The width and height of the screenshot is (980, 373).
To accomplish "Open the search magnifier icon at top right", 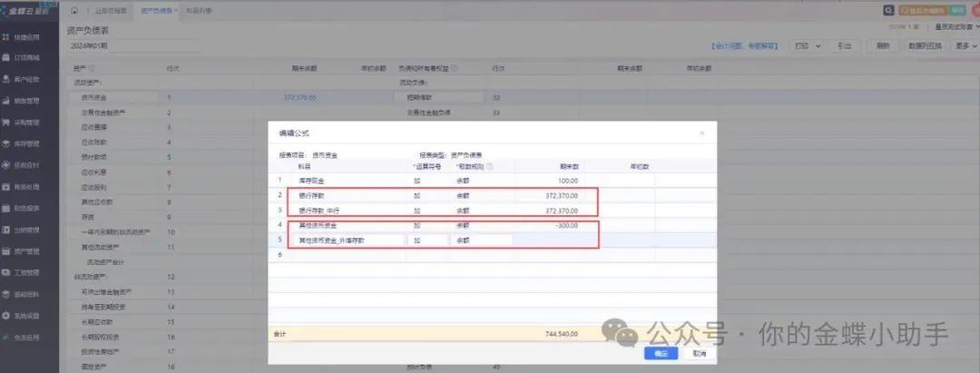I will (x=888, y=10).
